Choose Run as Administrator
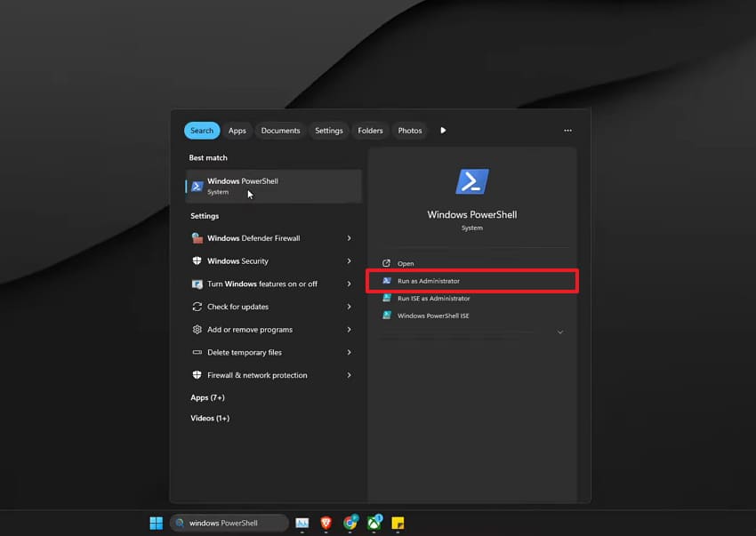This screenshot has width=756, height=536. pyautogui.click(x=472, y=281)
